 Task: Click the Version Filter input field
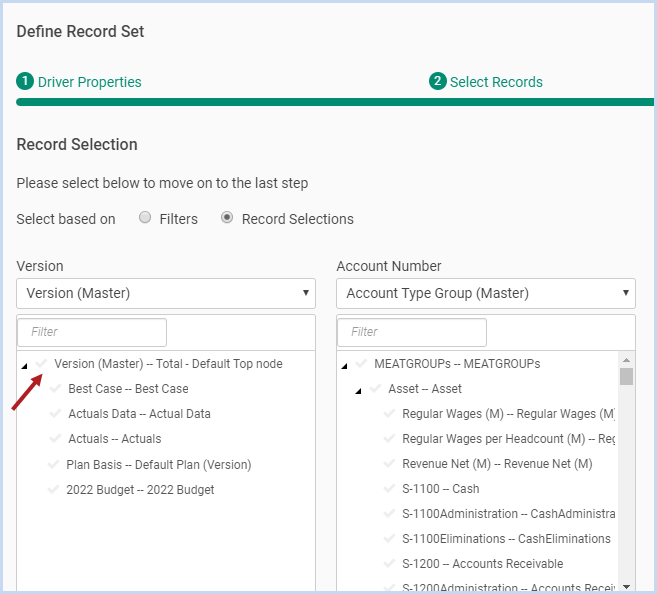[x=92, y=332]
